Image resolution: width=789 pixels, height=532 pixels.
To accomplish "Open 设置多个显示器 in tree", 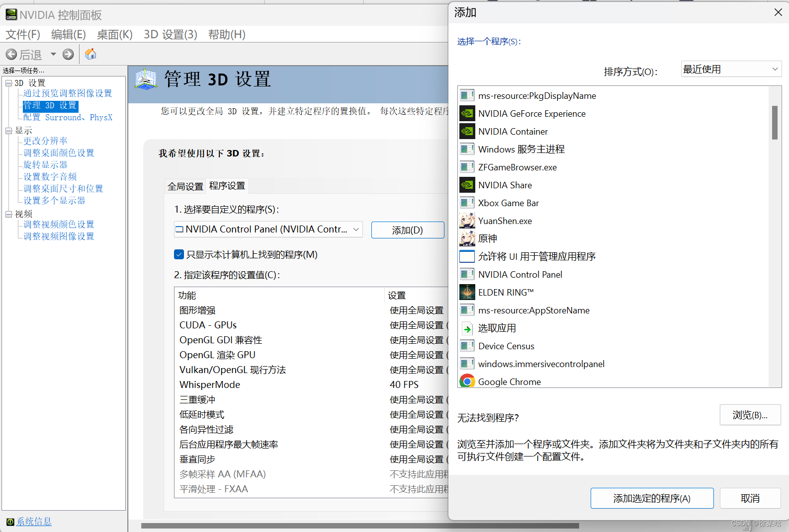I will 54,201.
